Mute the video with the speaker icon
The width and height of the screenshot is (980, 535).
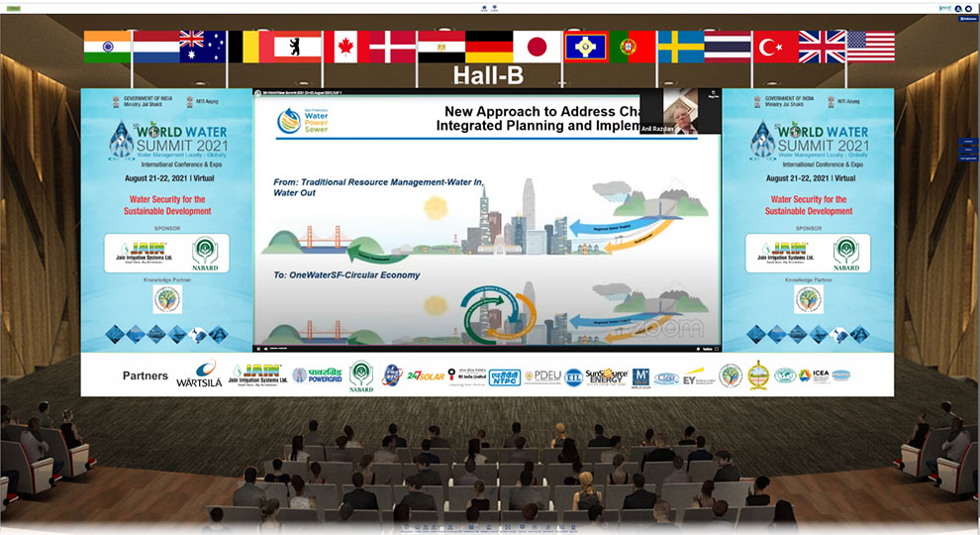coord(265,349)
